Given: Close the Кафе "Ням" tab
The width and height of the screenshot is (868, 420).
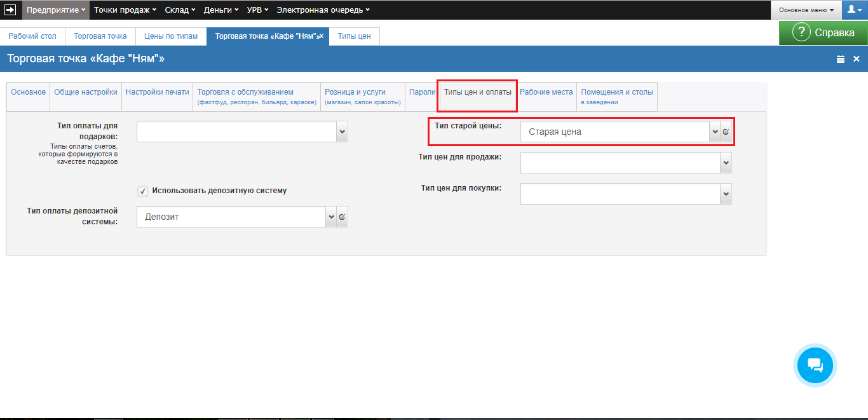Looking at the screenshot, I should 322,36.
